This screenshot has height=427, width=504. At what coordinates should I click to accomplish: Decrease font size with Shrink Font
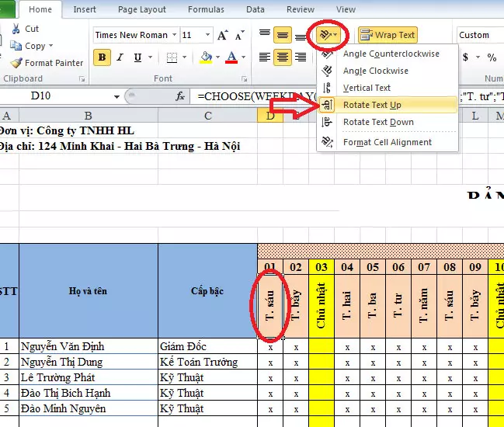click(240, 35)
